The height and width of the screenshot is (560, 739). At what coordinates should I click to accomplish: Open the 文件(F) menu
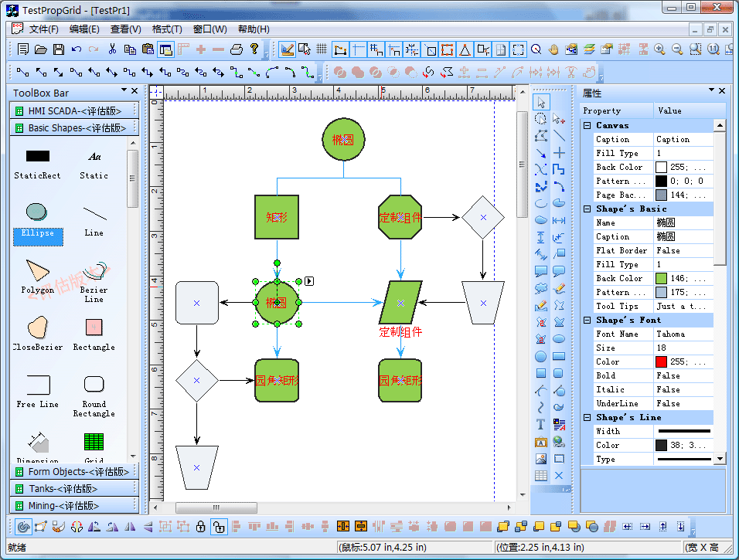(x=43, y=29)
